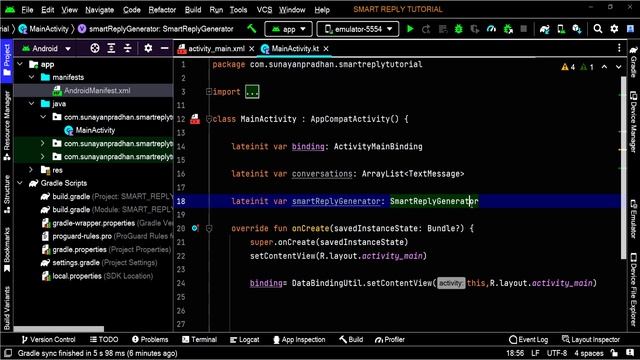Open the Refactor menu
Screen dimensions: 640x360
pyautogui.click(x=162, y=10)
